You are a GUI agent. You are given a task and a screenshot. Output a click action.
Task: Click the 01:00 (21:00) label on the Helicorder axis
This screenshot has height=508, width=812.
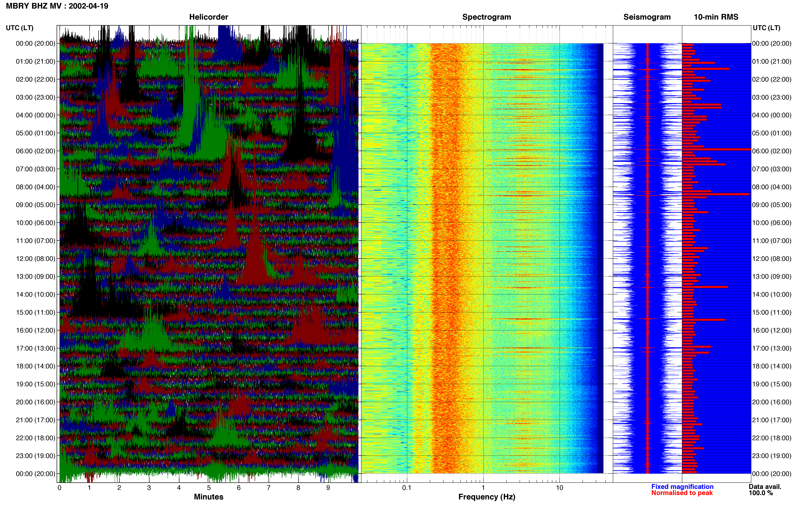(36, 61)
